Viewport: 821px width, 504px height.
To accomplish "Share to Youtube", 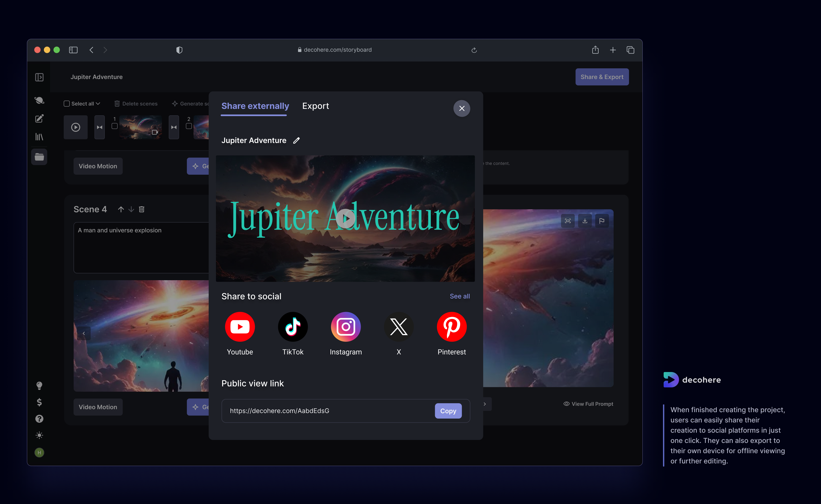I will [239, 327].
